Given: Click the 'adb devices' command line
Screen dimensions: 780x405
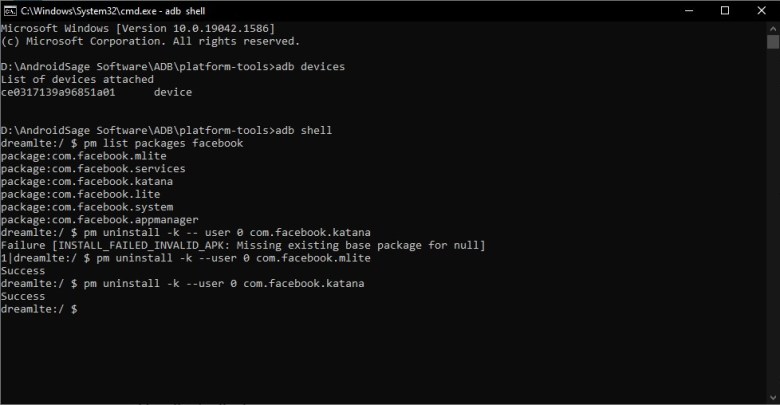Looking at the screenshot, I should point(173,67).
